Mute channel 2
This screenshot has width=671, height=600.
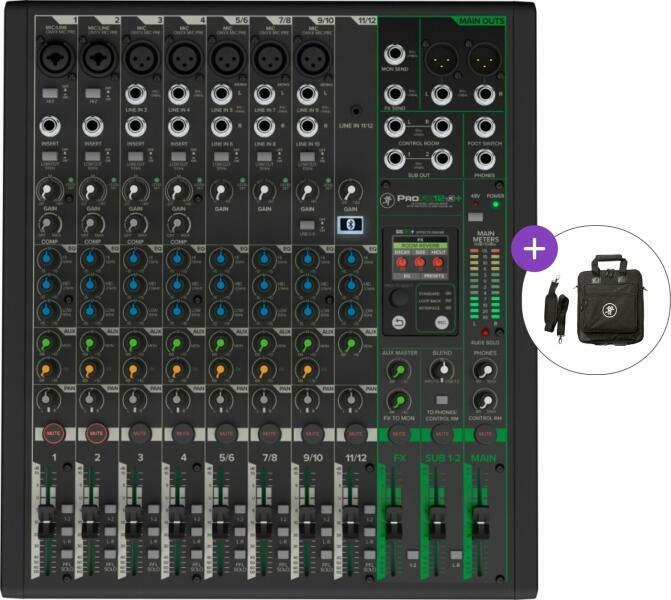96,434
